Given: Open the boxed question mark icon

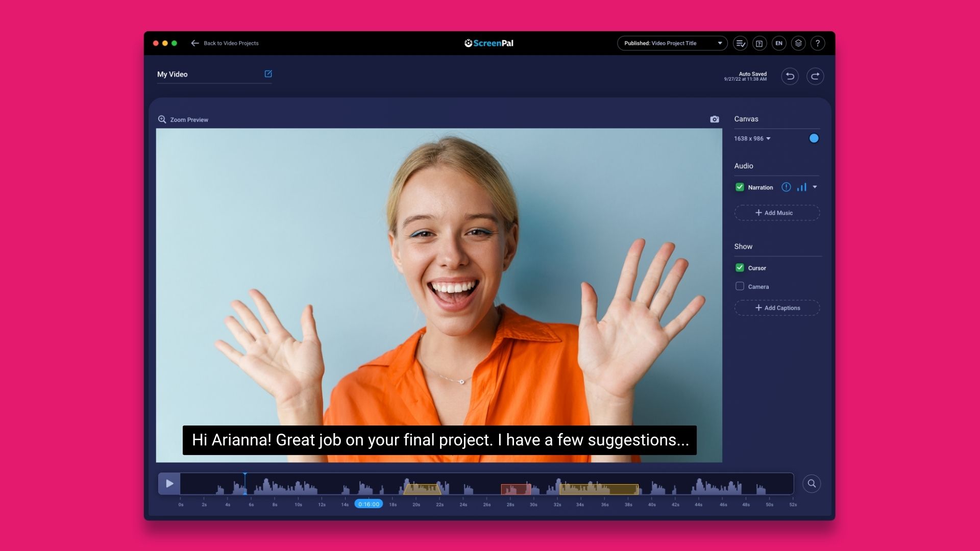Looking at the screenshot, I should point(759,43).
